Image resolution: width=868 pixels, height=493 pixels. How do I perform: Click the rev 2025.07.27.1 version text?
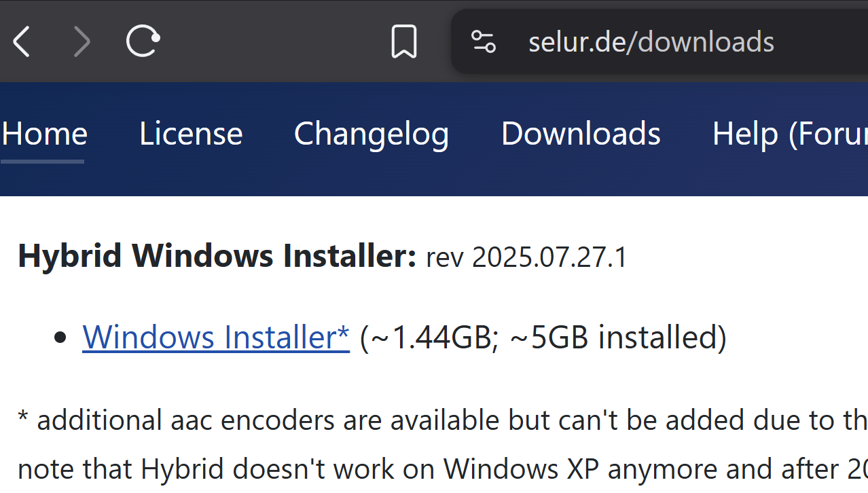click(525, 257)
